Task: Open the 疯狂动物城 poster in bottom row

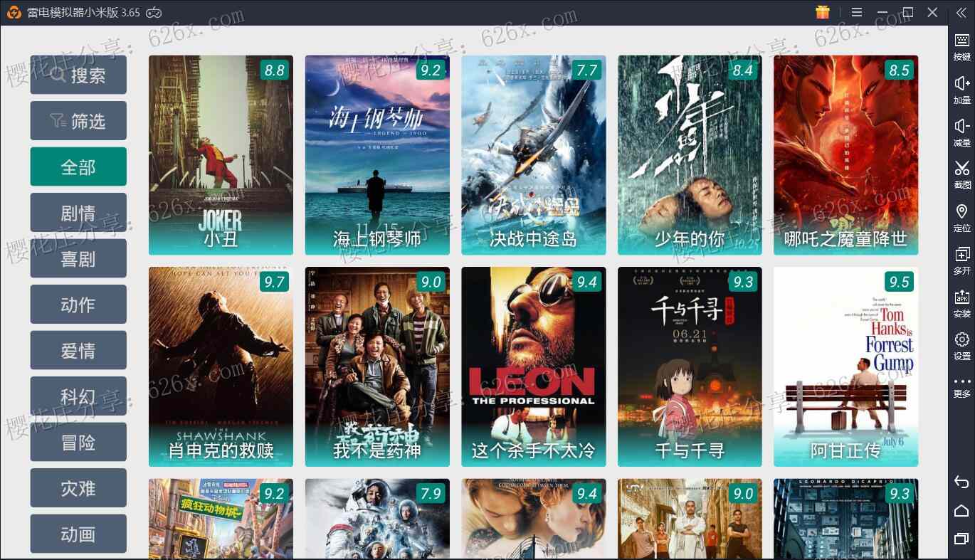Action: (x=221, y=519)
